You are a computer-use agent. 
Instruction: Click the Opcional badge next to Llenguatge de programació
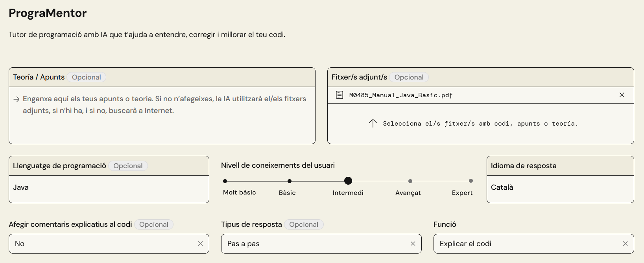[x=128, y=166]
